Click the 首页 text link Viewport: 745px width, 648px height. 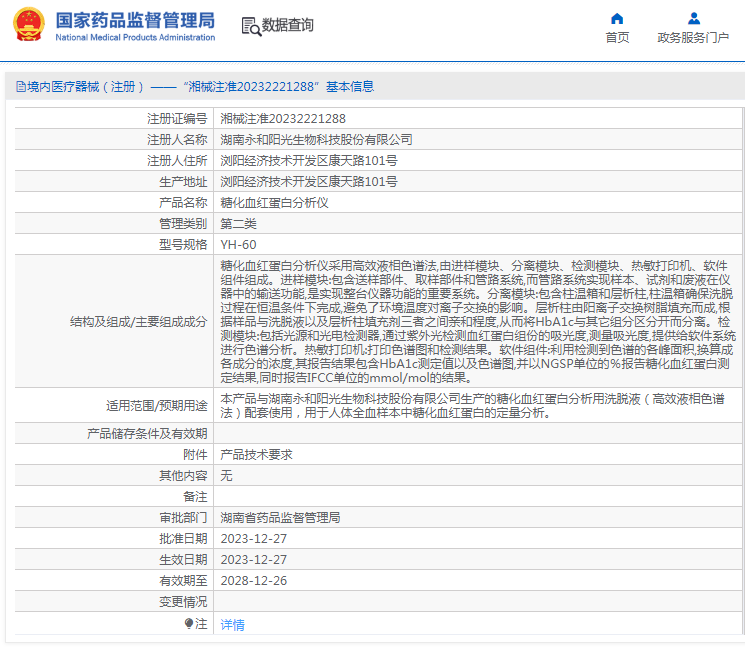(617, 38)
